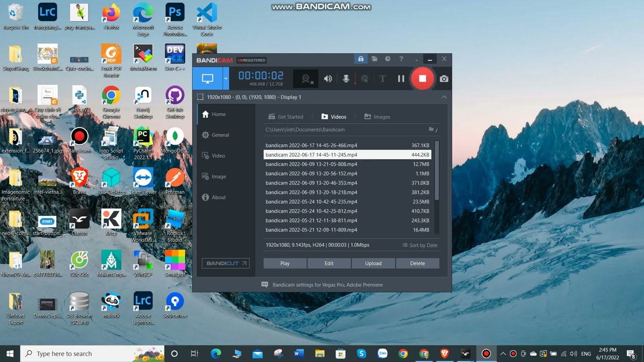Open the notification center icon

click(631, 353)
